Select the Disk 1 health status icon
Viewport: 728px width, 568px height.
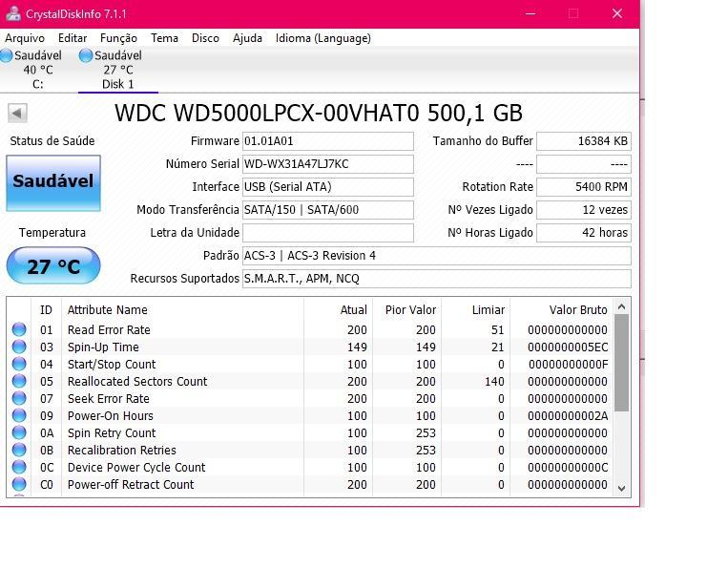86,55
